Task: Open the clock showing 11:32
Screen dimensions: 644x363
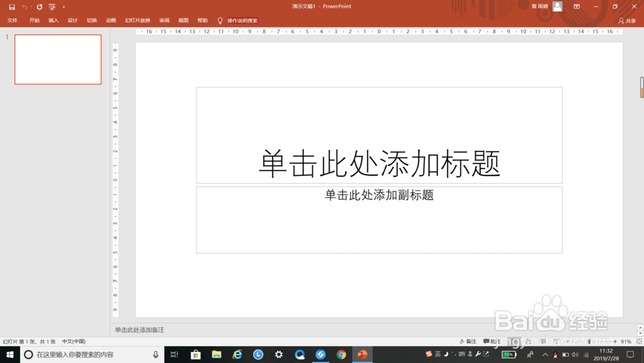Action: click(606, 355)
